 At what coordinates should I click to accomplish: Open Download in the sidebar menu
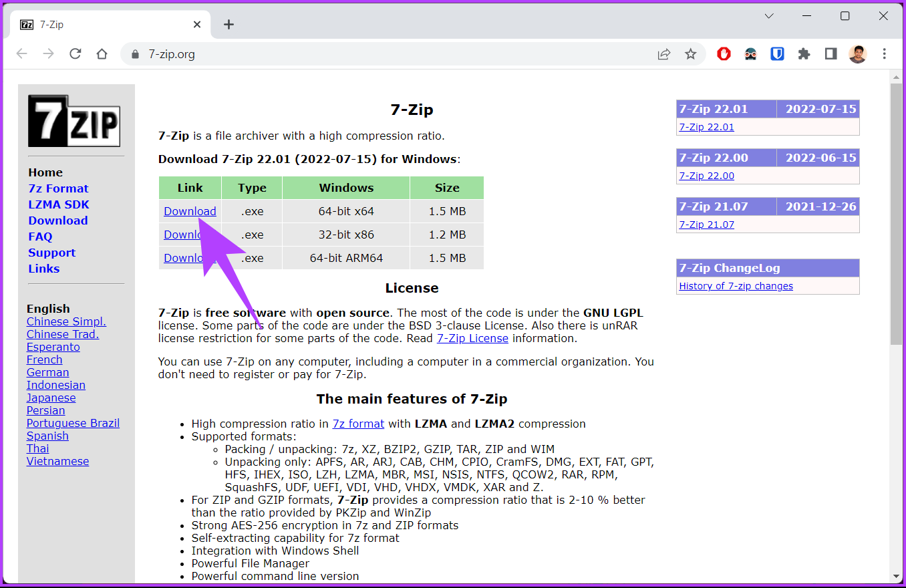click(58, 220)
